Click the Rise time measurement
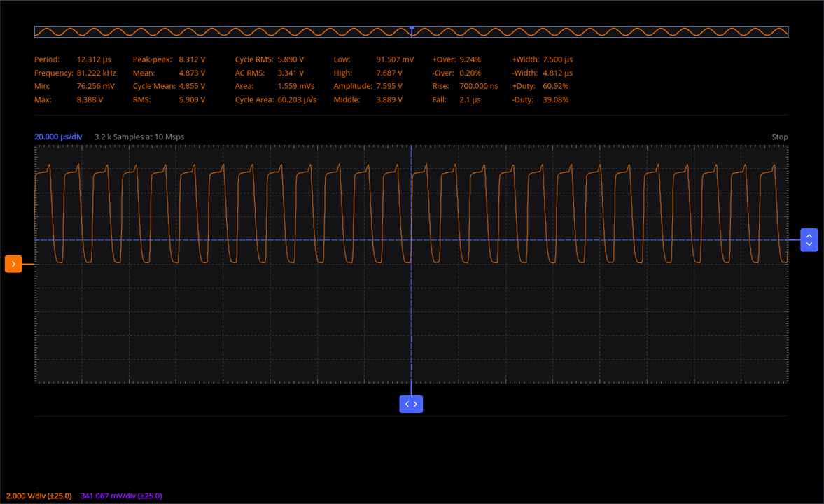This screenshot has width=824, height=504. 479,86
